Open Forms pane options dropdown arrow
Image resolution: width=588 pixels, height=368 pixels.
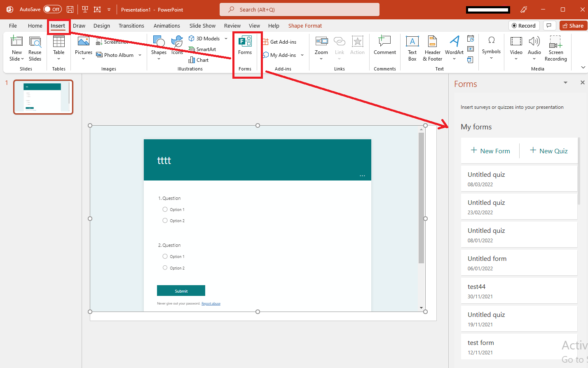565,83
